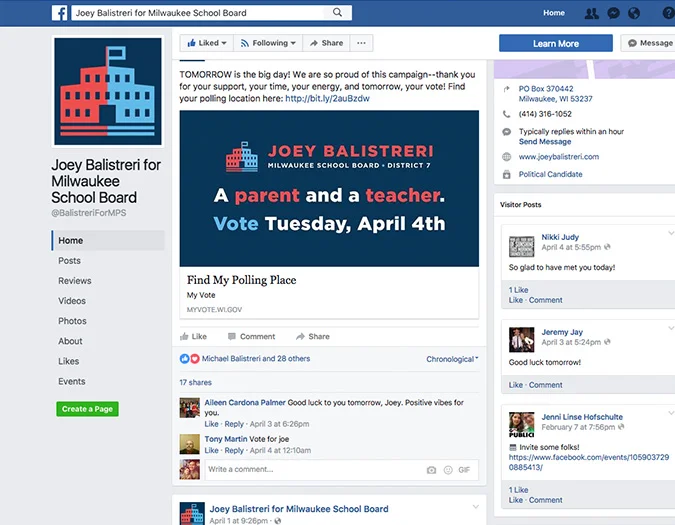This screenshot has height=525, width=675.
Task: Select Reviews in the page sidebar
Action: click(75, 281)
